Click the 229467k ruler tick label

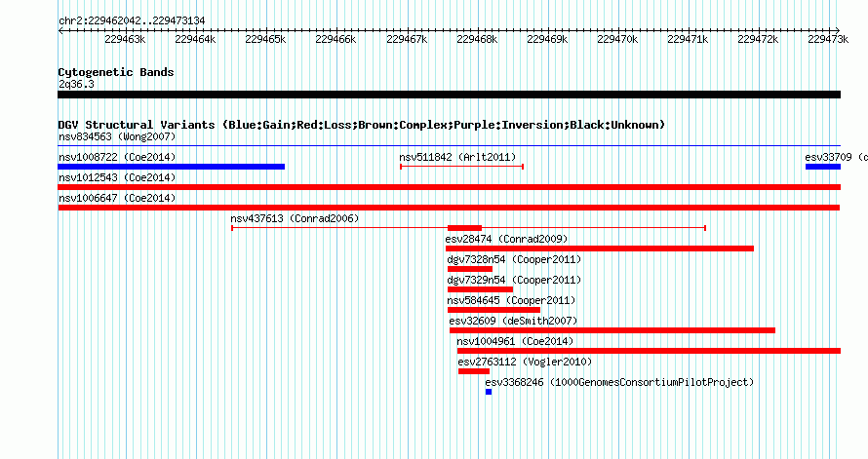(407, 39)
